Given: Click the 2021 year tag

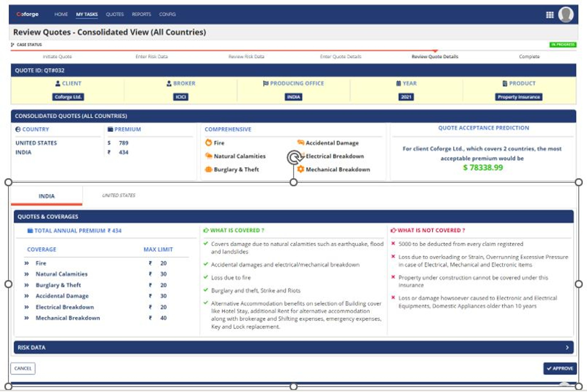Looking at the screenshot, I should click(x=406, y=97).
